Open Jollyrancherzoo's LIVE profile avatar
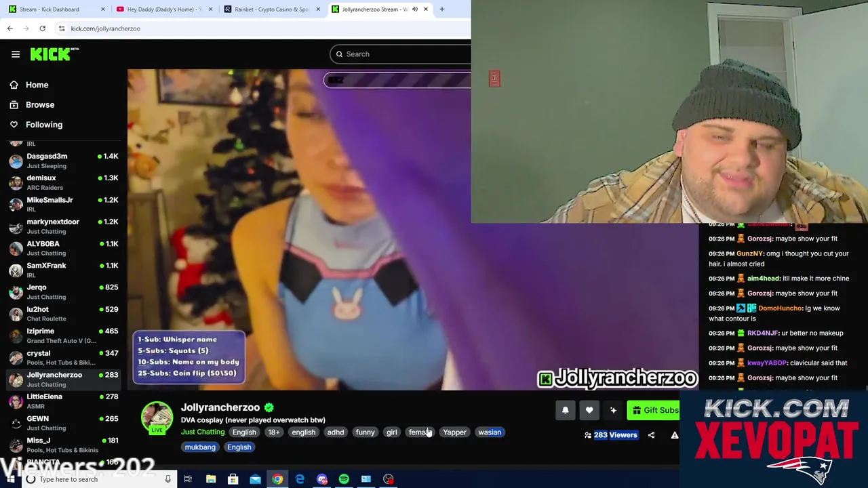The height and width of the screenshot is (488, 868). [x=157, y=418]
